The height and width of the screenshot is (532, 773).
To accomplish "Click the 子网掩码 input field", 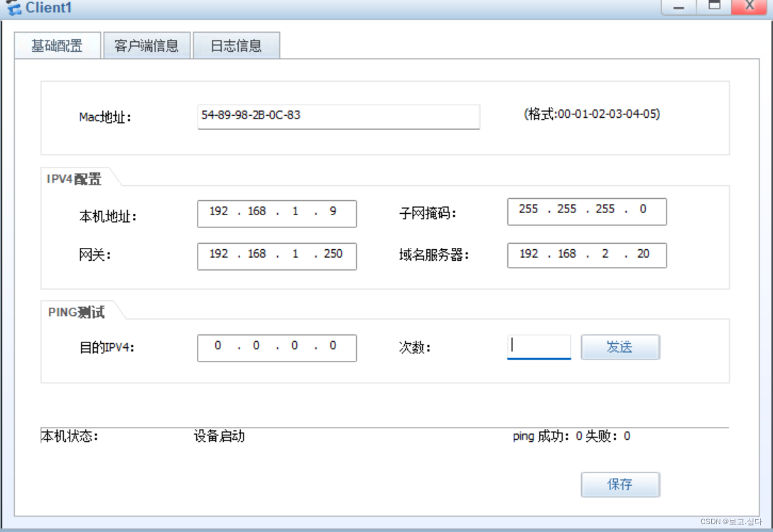I will pyautogui.click(x=587, y=212).
